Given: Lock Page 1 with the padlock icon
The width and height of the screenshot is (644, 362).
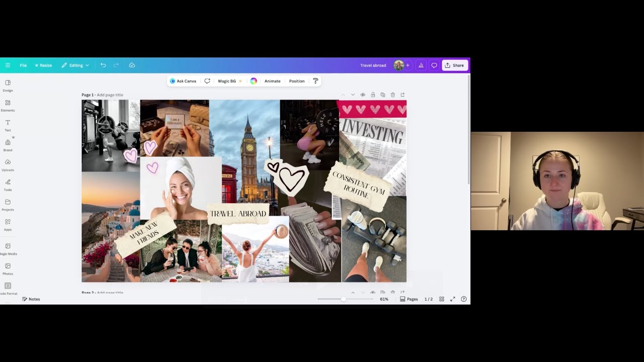Looking at the screenshot, I should point(373,95).
